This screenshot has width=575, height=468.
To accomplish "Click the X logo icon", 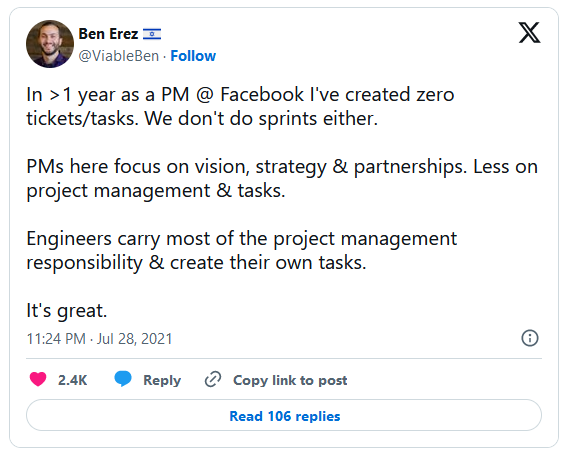I will (x=529, y=33).
